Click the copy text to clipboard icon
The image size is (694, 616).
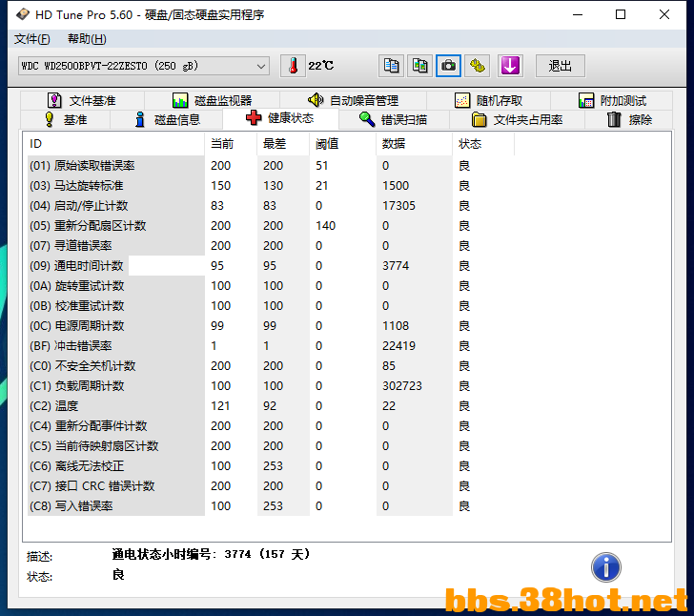tap(391, 66)
